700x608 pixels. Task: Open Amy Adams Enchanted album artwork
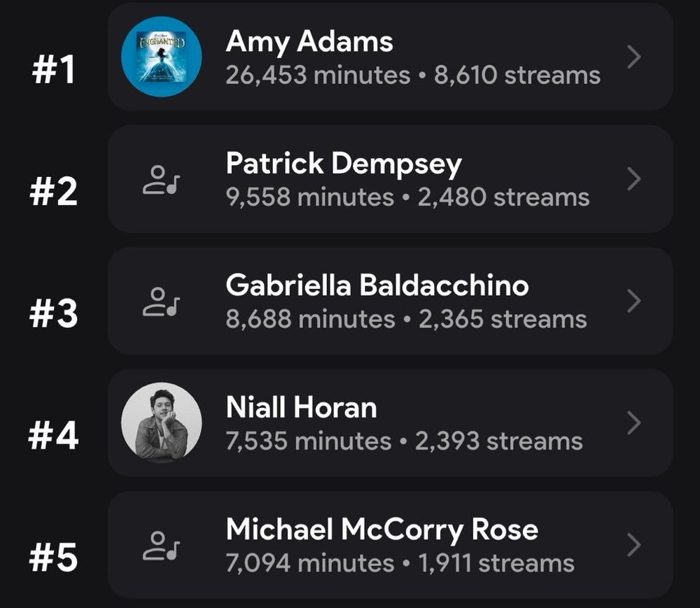pos(162,57)
